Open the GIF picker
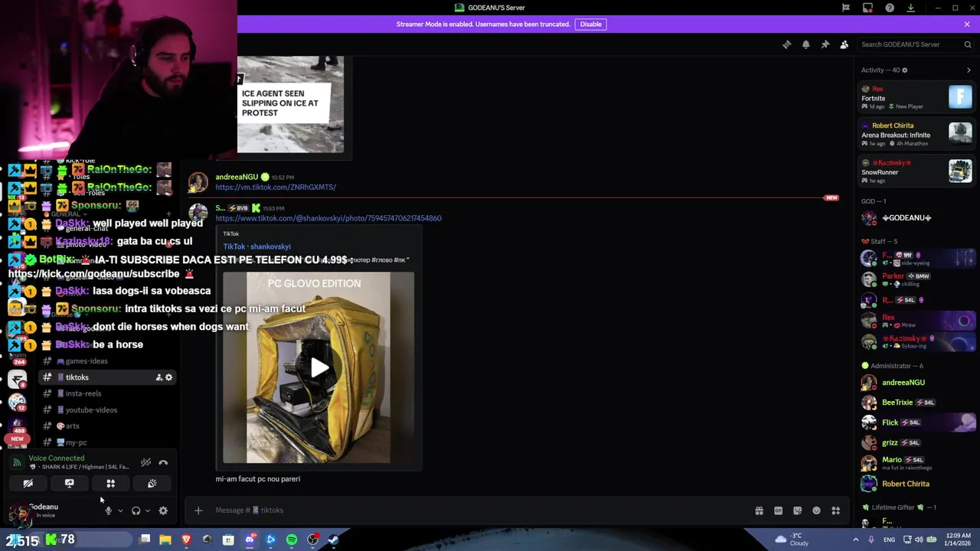Screen dimensions: 980x551 (x=778, y=510)
